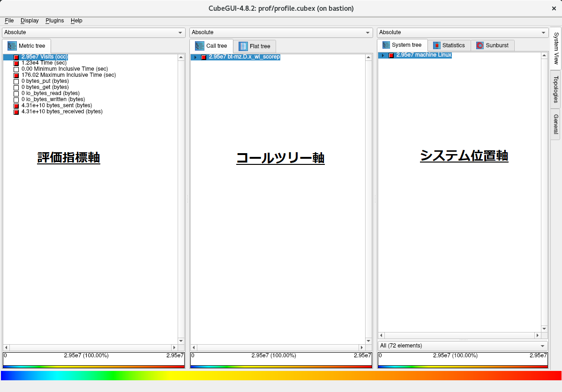Select the bytes_put metric box

16,81
